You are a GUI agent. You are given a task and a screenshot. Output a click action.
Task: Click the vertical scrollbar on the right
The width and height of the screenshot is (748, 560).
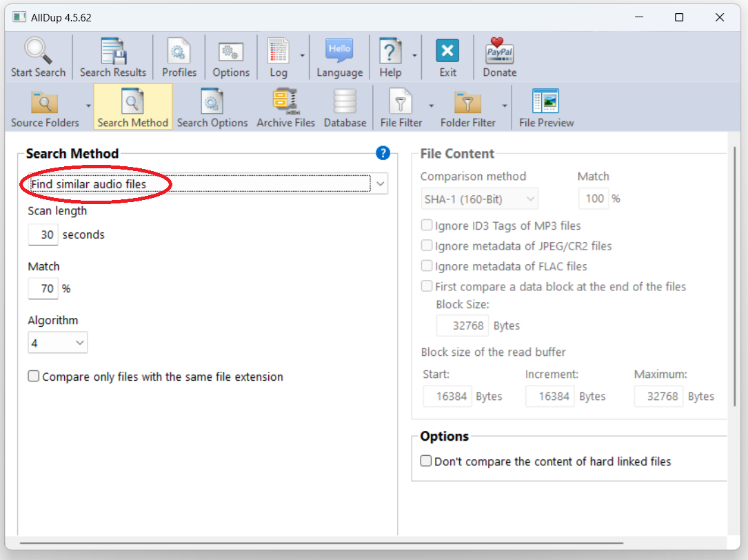click(735, 277)
